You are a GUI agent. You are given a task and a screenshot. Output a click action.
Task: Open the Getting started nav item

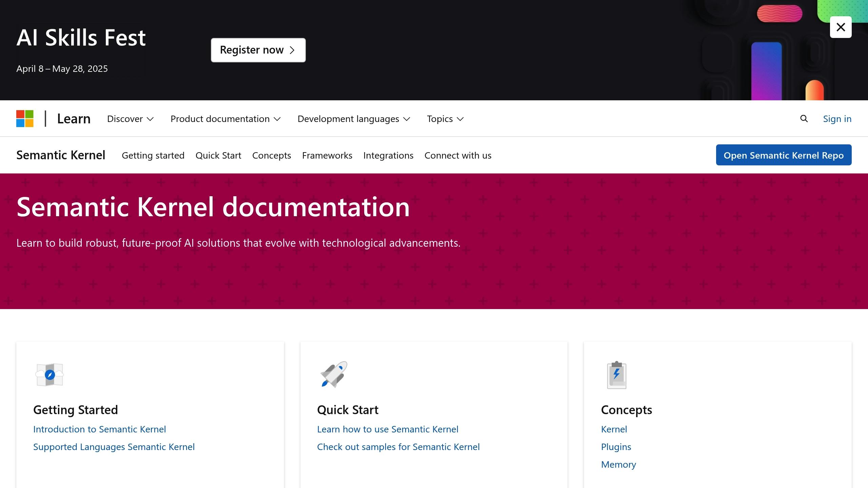coord(153,155)
